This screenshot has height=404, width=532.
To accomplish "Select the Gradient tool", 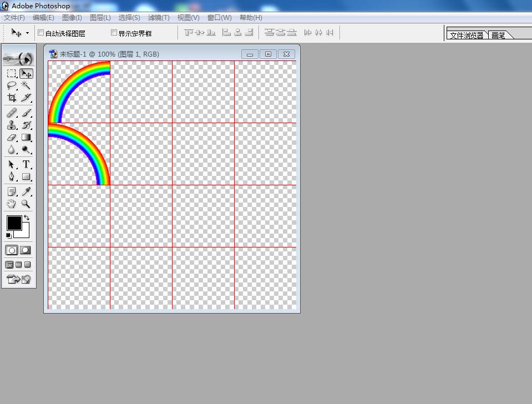I will [x=26, y=138].
